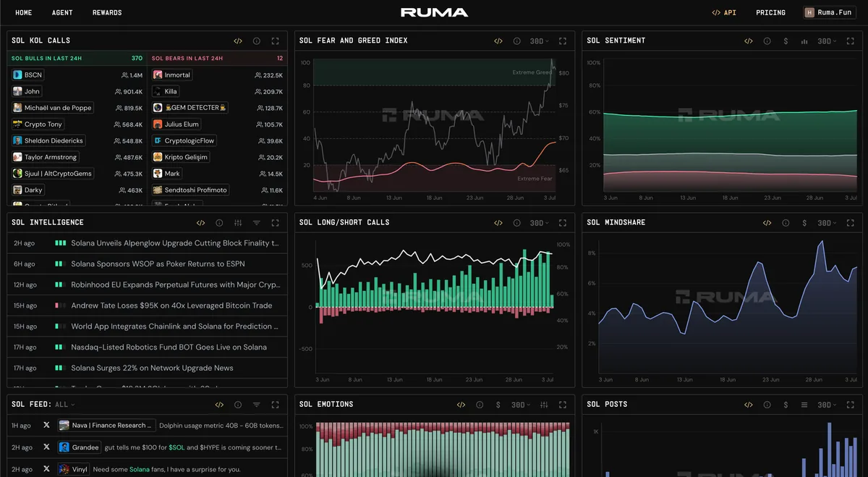This screenshot has height=477, width=868.
Task: Open embed code for SOL Long/Short Calls
Action: click(498, 223)
